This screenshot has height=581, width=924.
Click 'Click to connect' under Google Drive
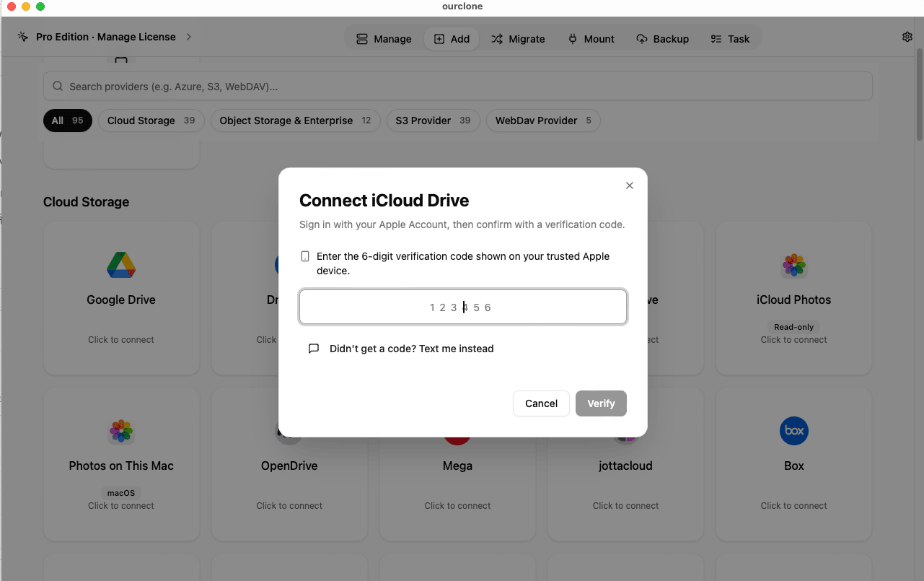(x=121, y=340)
